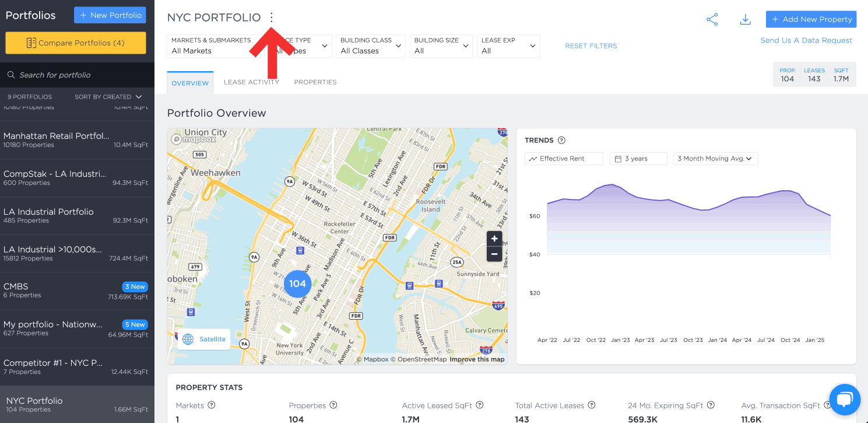868x423 pixels.
Task: Open the Building Class dropdown
Action: tap(371, 46)
